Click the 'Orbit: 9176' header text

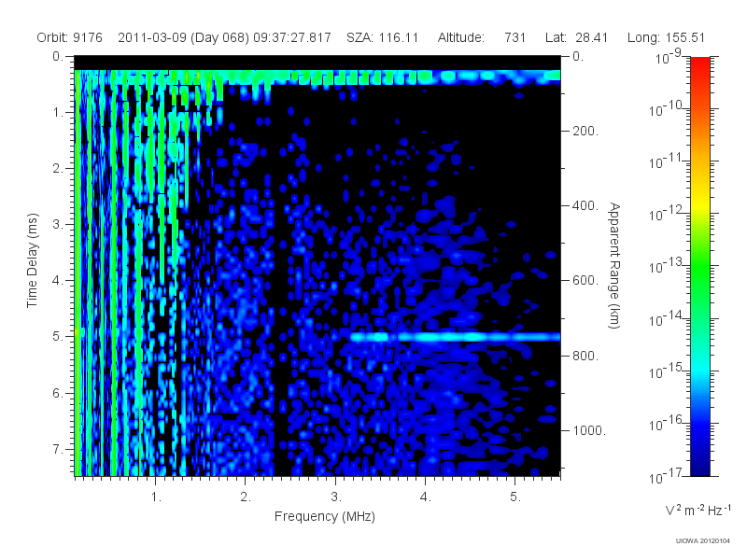click(69, 37)
